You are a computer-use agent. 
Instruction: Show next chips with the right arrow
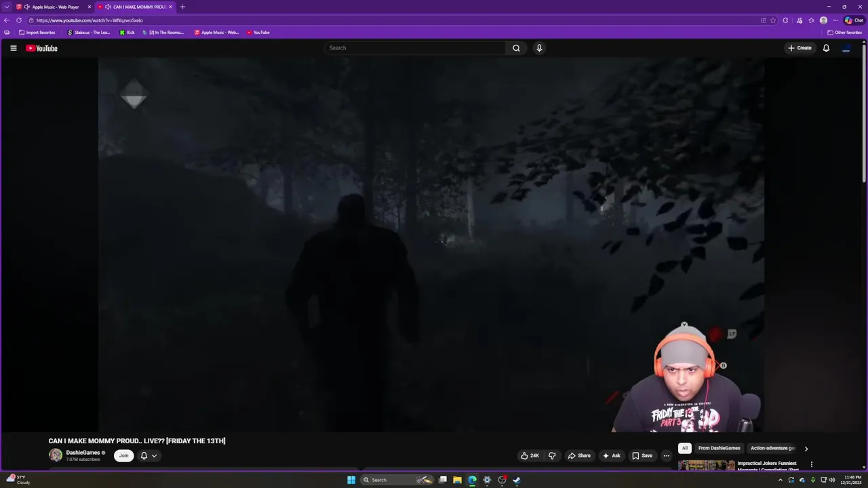click(x=806, y=449)
